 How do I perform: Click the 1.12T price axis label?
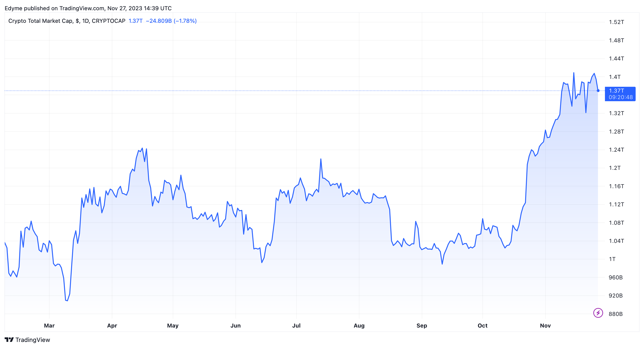pos(616,204)
